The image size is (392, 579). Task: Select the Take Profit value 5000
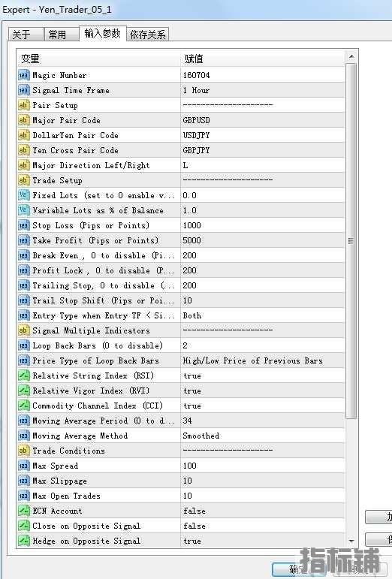pyautogui.click(x=192, y=240)
